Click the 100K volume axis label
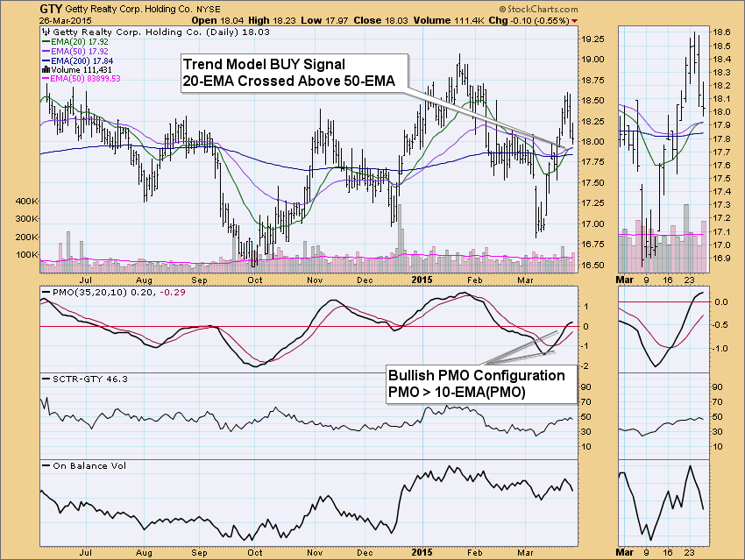The image size is (745, 560). coord(26,255)
